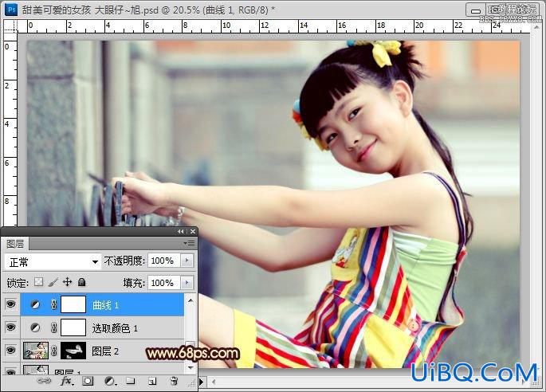
Task: Close the layers panel
Action: (193, 232)
